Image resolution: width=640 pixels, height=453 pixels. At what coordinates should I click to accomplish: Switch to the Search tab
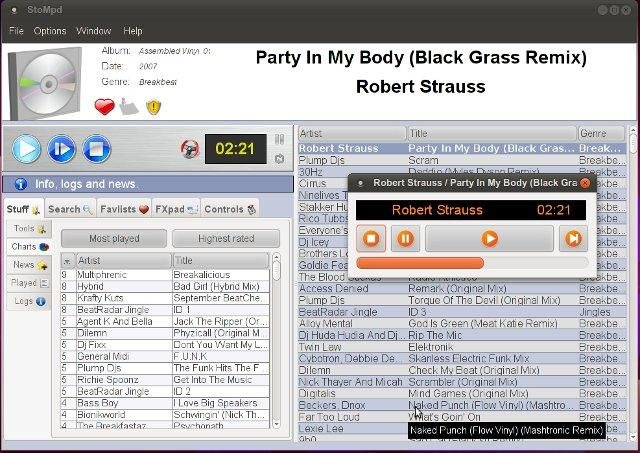pyautogui.click(x=70, y=209)
